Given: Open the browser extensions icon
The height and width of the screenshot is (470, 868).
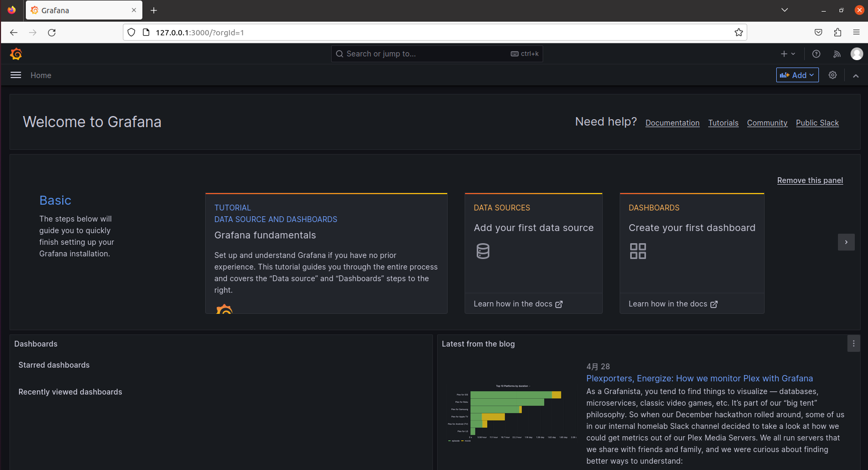Looking at the screenshot, I should tap(837, 33).
